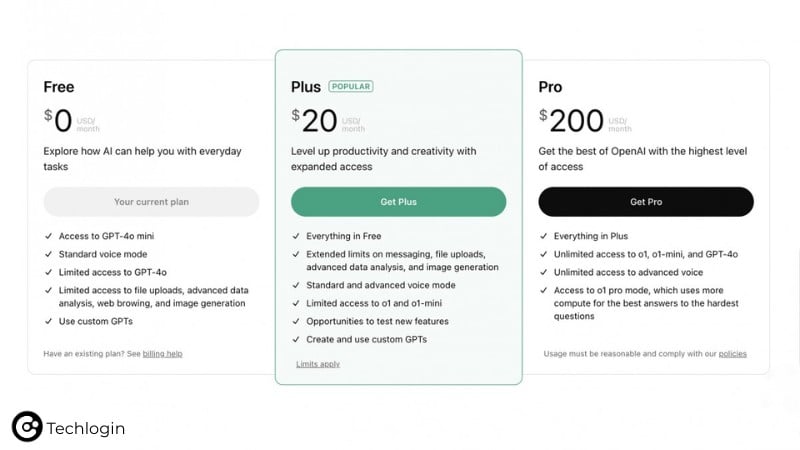Click the $20 Plus plan price

pos(315,121)
